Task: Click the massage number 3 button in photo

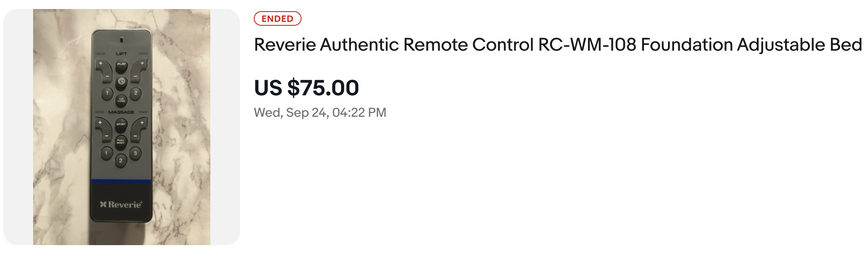Action: click(135, 153)
